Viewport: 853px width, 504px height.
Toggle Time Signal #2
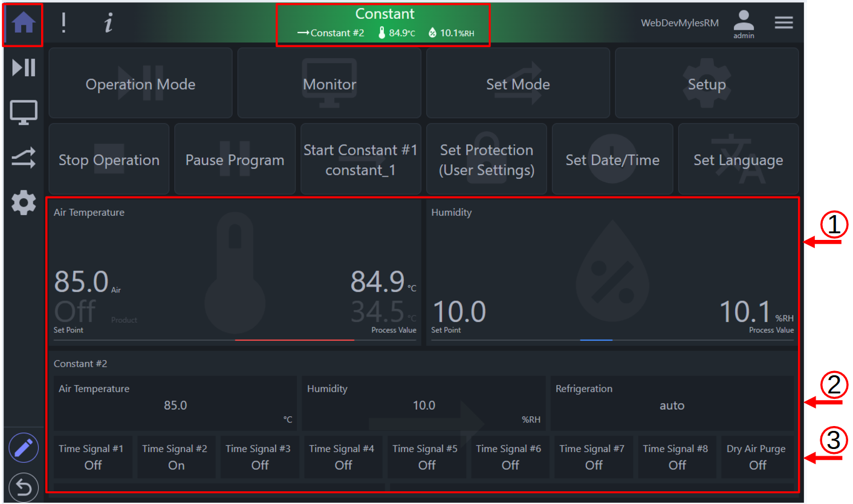(x=177, y=457)
